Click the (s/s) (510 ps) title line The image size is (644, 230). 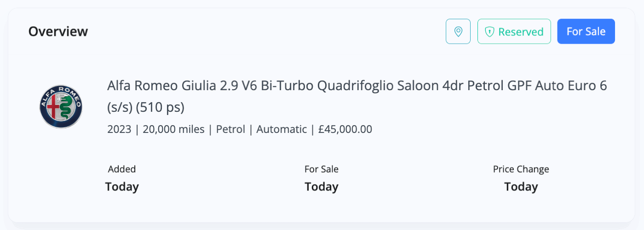(146, 107)
